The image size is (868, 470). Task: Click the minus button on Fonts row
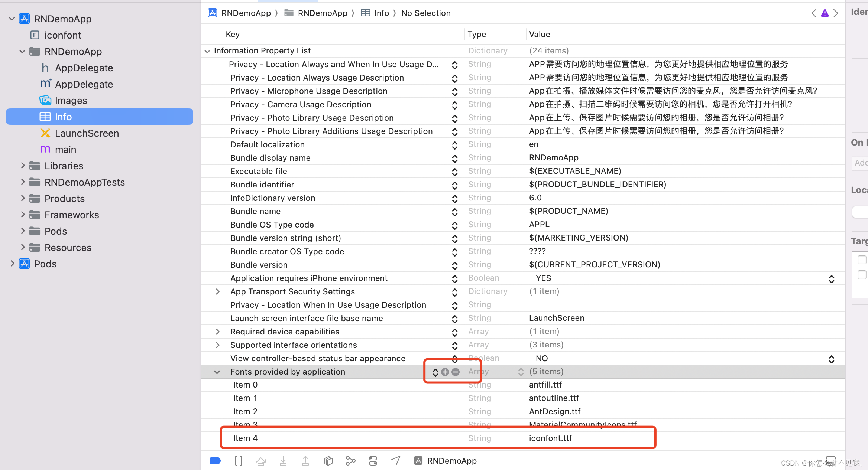pyautogui.click(x=456, y=372)
